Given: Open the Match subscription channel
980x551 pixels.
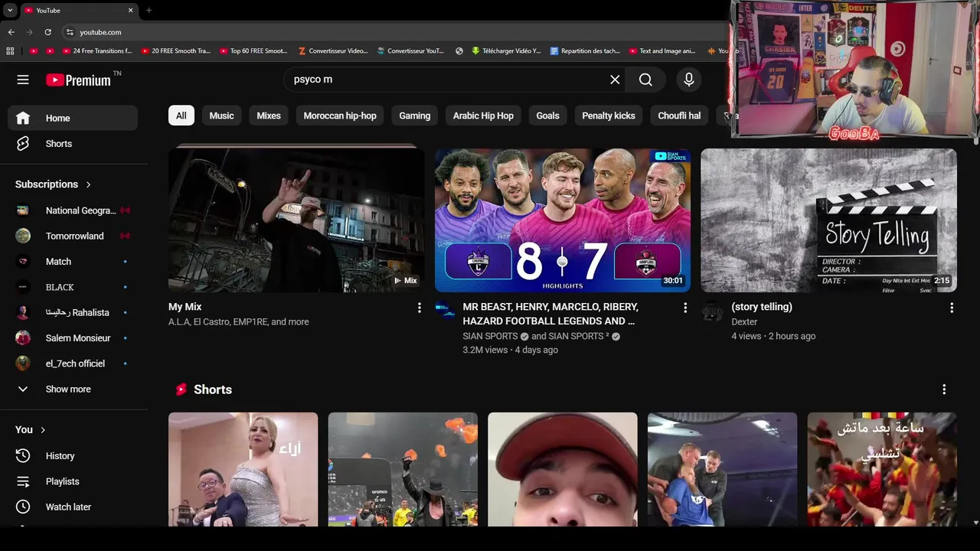Looking at the screenshot, I should pyautogui.click(x=73, y=262).
